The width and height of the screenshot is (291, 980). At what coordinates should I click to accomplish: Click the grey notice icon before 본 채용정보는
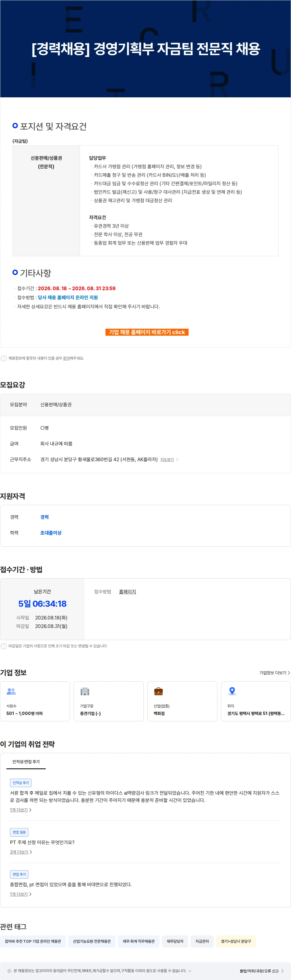click(9, 971)
